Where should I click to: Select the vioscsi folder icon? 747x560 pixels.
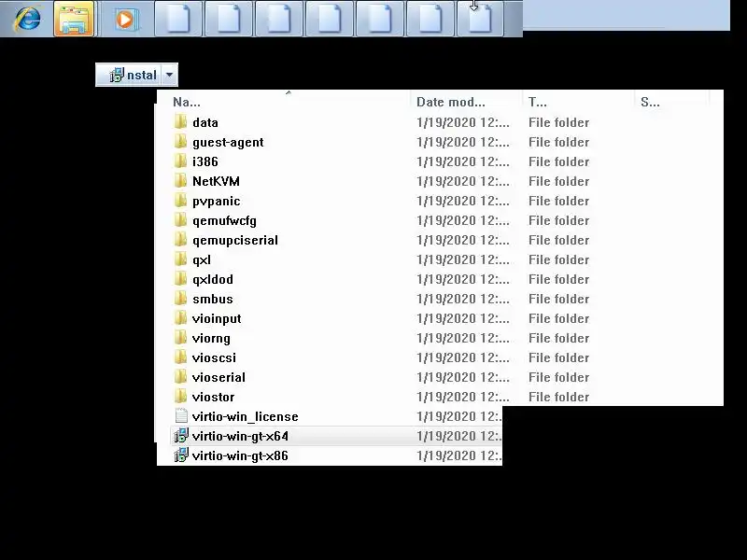(180, 357)
